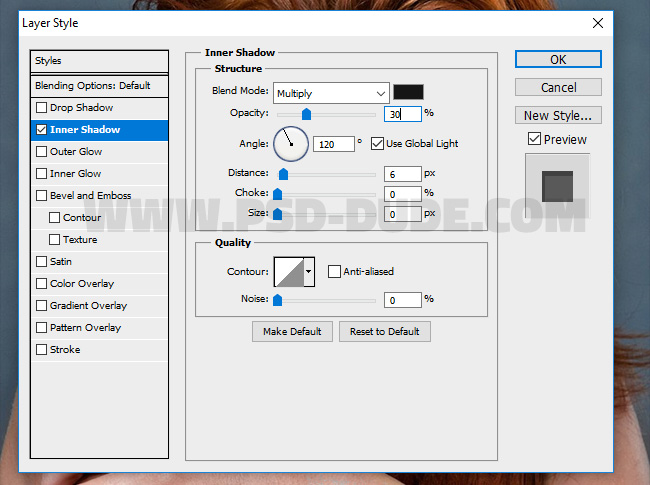Tick the Texture sub-style checkbox
This screenshot has height=485, width=650.
[x=54, y=240]
